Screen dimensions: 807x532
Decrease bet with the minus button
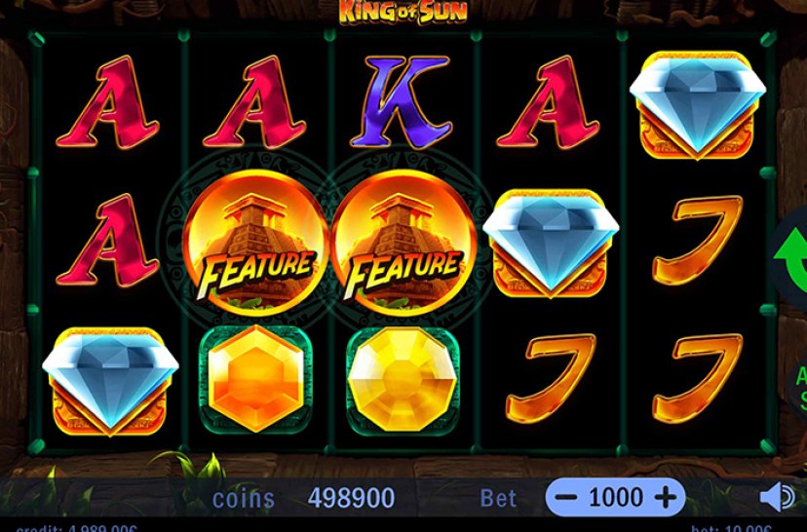[566, 498]
